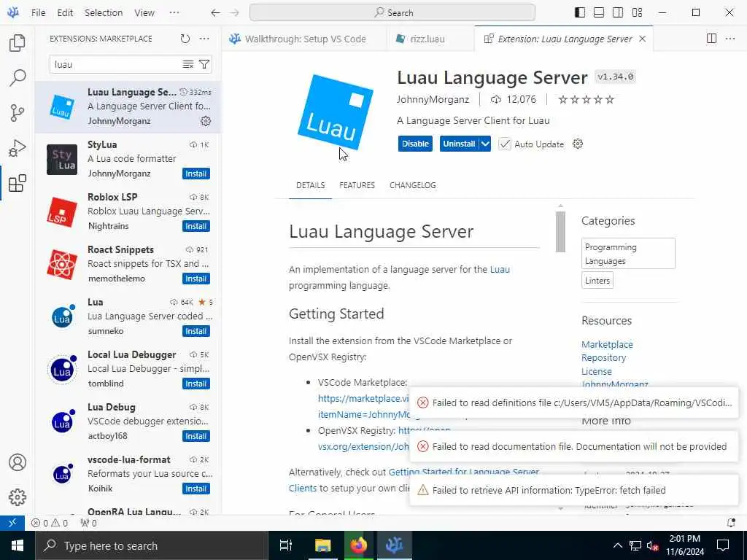Click the command center Search bar

coord(392,13)
